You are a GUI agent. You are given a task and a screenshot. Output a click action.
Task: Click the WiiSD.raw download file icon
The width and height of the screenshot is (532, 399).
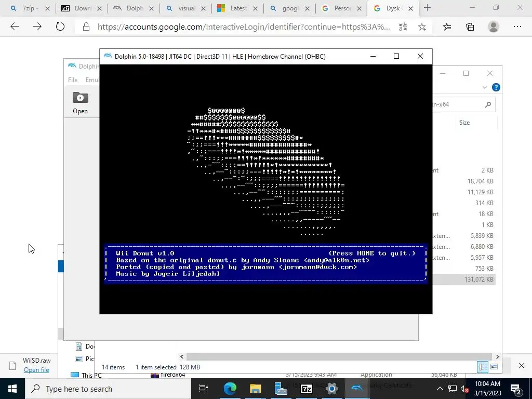[12, 365]
